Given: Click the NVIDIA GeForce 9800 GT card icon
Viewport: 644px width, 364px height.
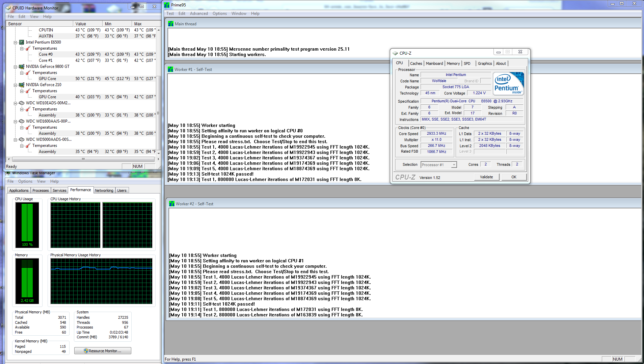Looking at the screenshot, I should [x=22, y=67].
